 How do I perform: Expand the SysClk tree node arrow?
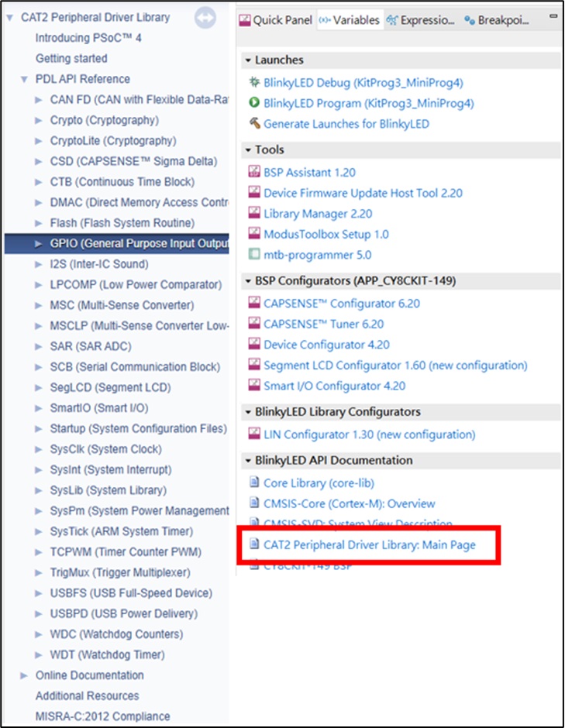coord(39,449)
